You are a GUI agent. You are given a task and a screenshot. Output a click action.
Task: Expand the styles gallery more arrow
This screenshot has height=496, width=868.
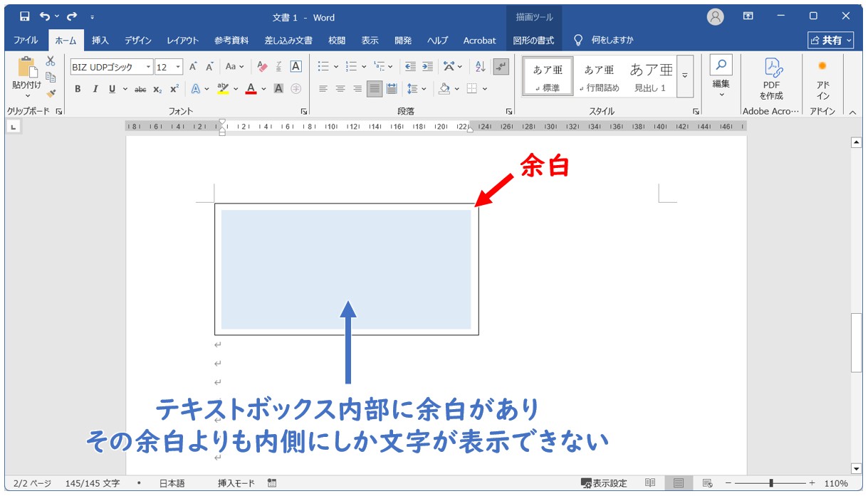[x=685, y=75]
